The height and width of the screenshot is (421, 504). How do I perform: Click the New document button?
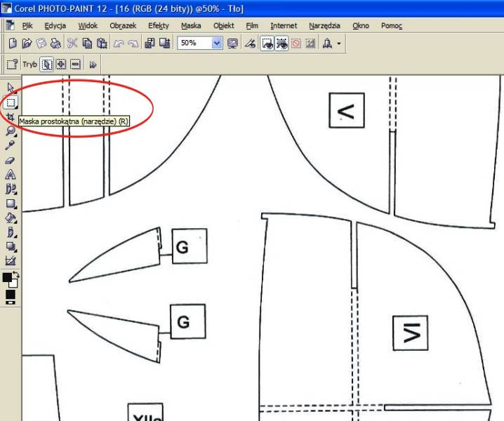(x=13, y=44)
